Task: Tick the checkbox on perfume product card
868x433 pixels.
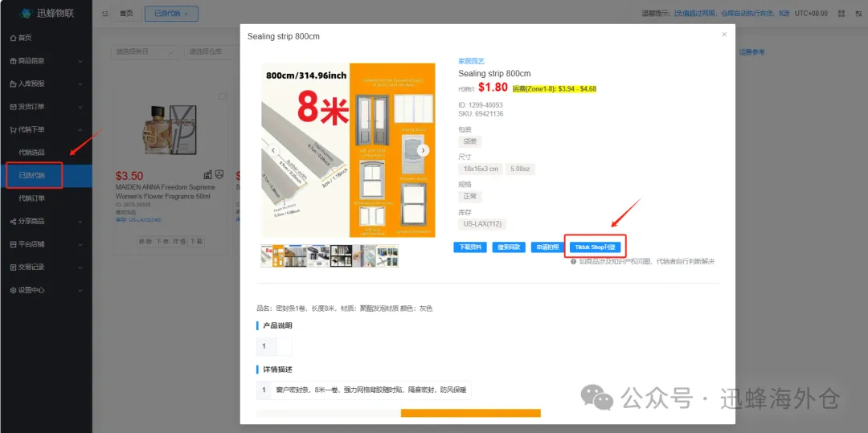Action: [x=222, y=96]
